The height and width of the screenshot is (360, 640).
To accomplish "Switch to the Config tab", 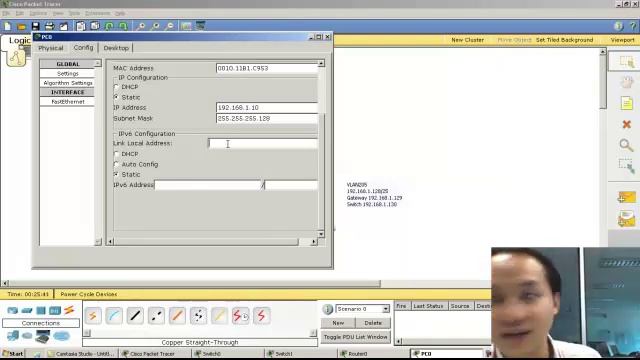I will point(83,47).
